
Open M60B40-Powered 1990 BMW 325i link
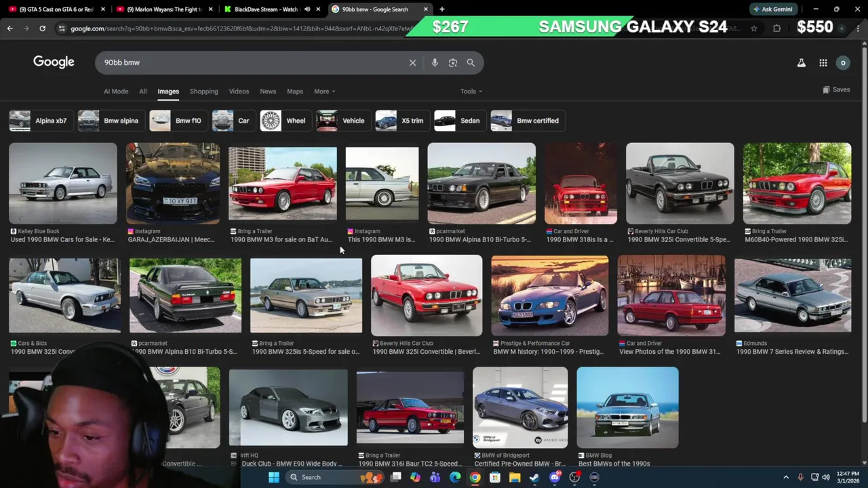797,239
